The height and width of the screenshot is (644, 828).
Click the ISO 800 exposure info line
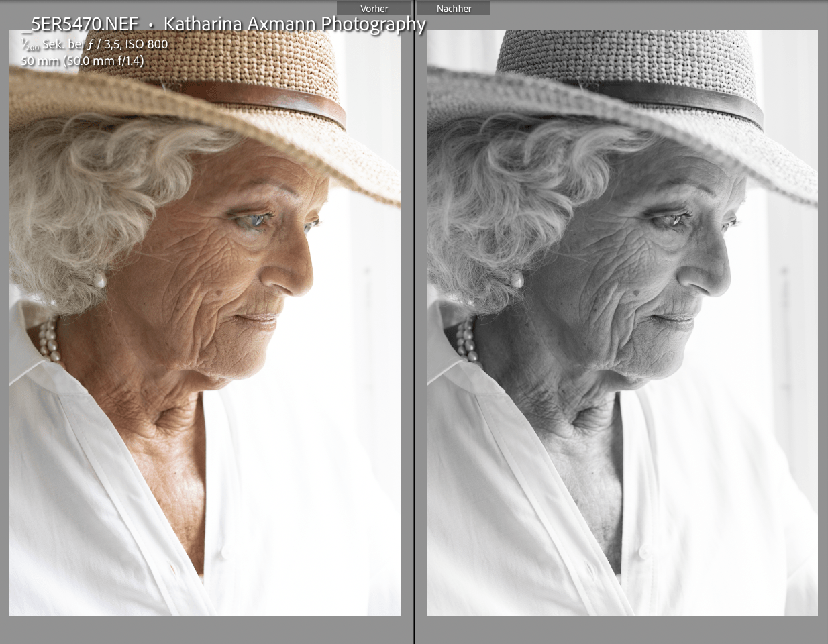tap(95, 44)
